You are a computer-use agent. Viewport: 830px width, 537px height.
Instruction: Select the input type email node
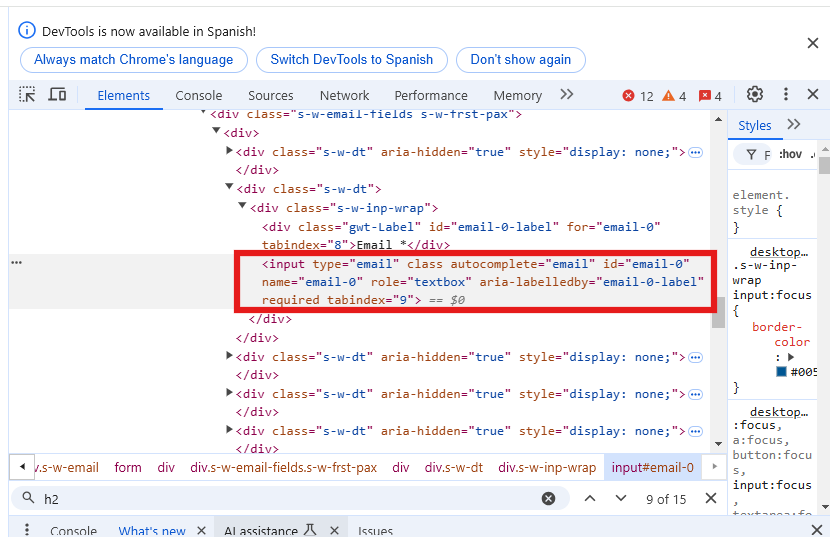coord(483,282)
